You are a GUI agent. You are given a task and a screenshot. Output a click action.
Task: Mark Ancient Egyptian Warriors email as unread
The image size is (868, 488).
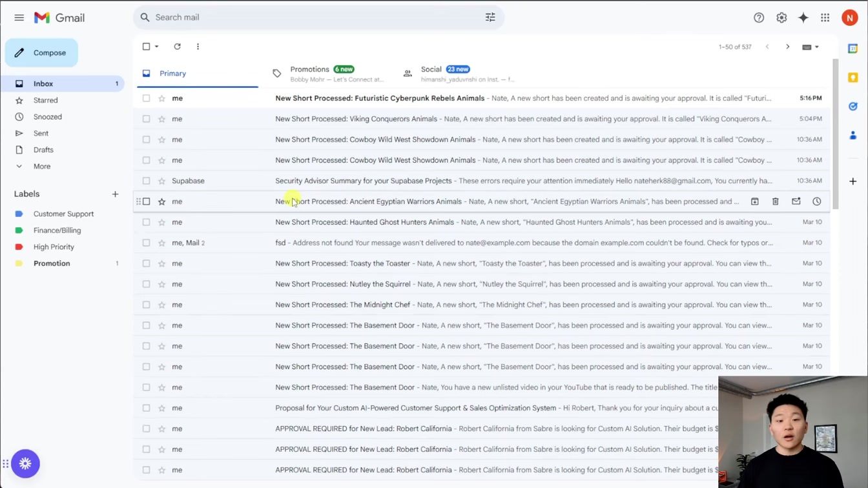pos(796,201)
